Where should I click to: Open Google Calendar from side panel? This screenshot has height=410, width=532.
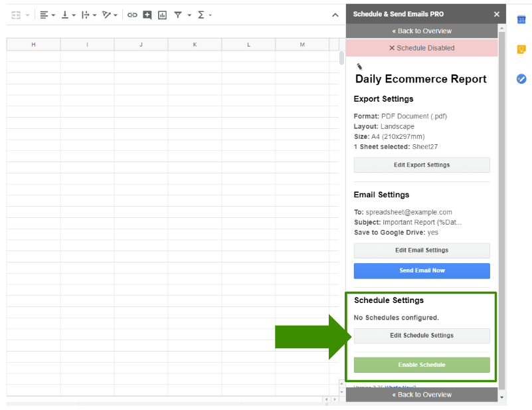[x=521, y=20]
